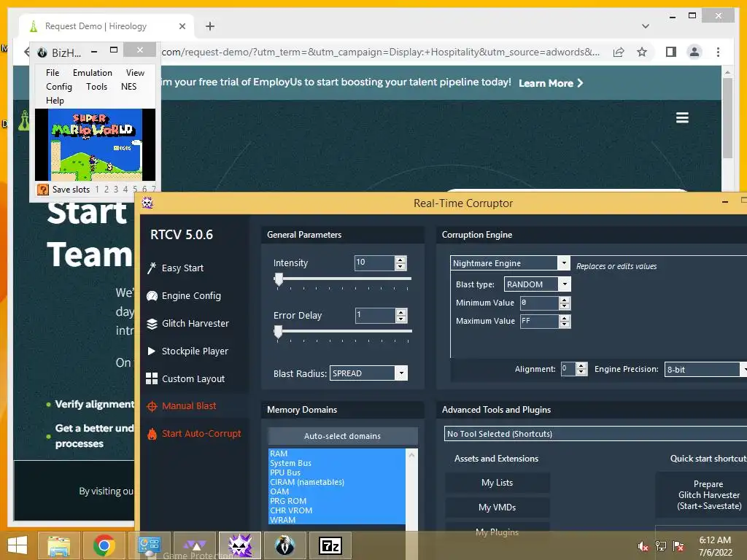Viewport: 747px width, 560px height.
Task: Click the network tray icon
Action: [661, 546]
